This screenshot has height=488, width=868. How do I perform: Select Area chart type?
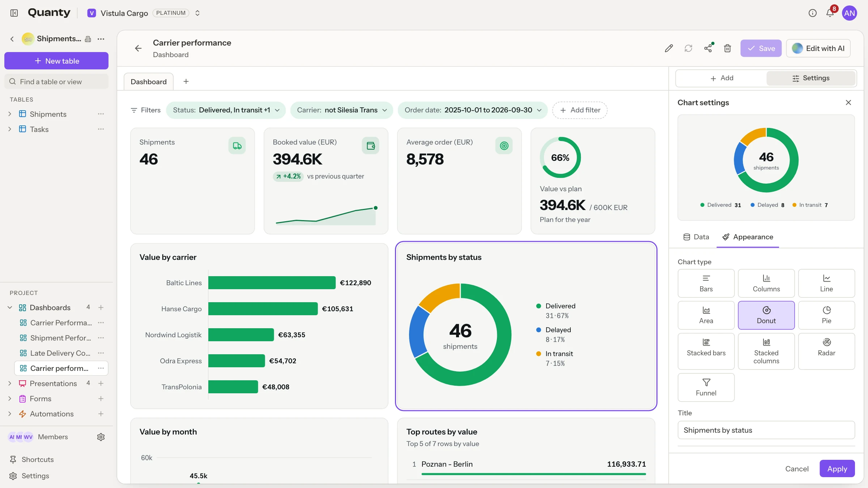pos(706,315)
